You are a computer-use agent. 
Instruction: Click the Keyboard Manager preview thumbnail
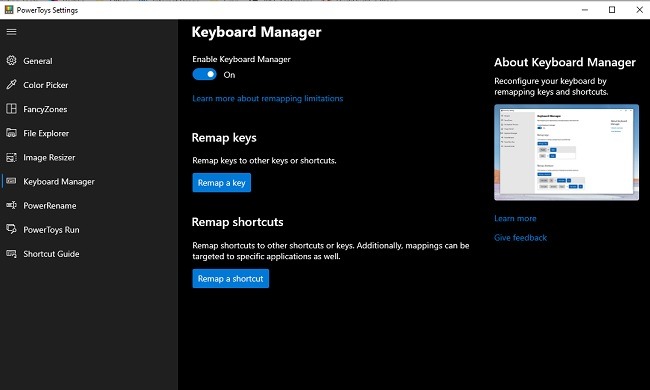tap(566, 152)
